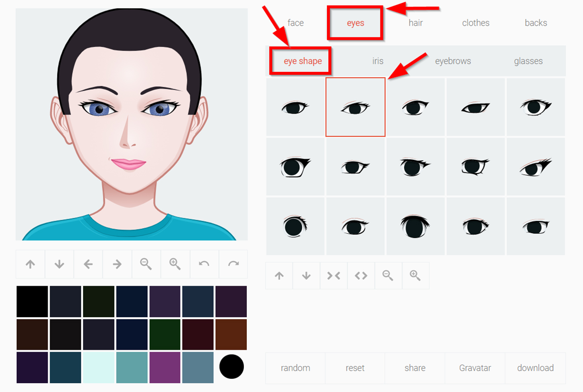This screenshot has height=392, width=583.
Task: Switch to the glasses options
Action: point(528,61)
